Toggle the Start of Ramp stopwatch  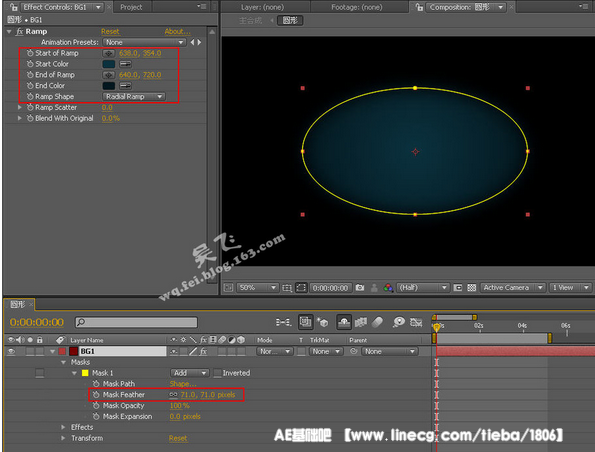30,54
